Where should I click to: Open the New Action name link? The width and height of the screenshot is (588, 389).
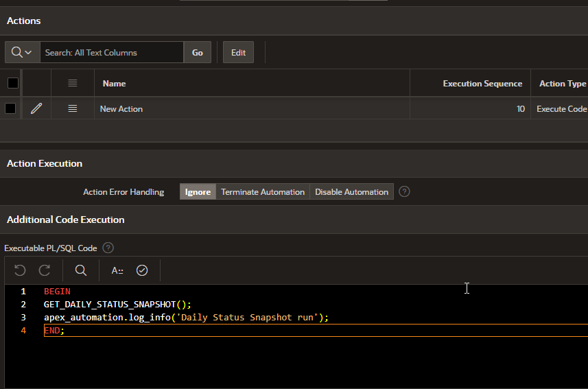pyautogui.click(x=121, y=108)
